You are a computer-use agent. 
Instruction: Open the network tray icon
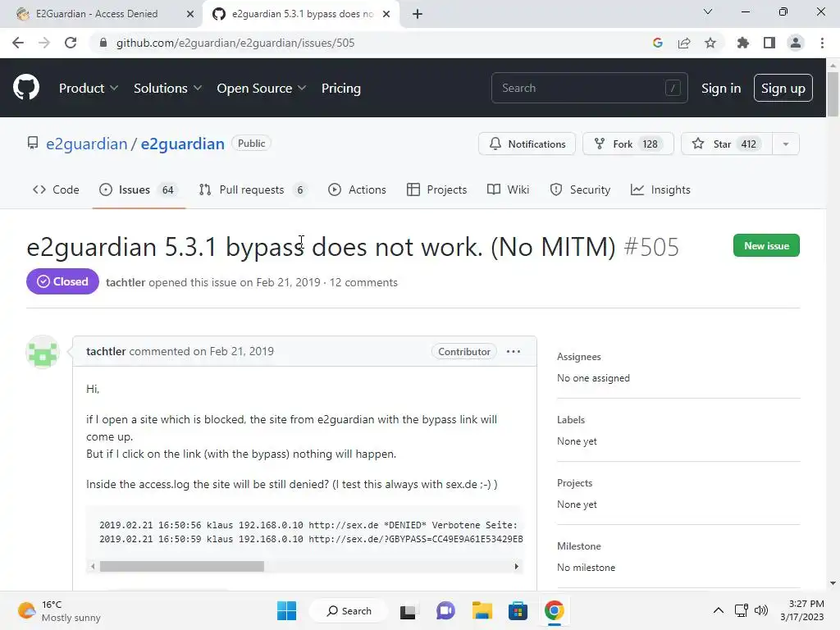click(x=741, y=610)
